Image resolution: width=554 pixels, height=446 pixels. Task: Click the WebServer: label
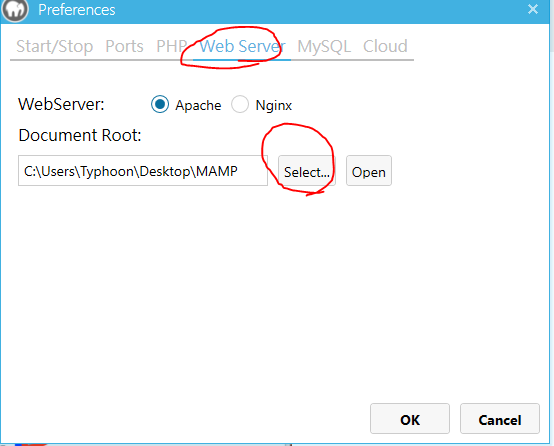coord(61,104)
